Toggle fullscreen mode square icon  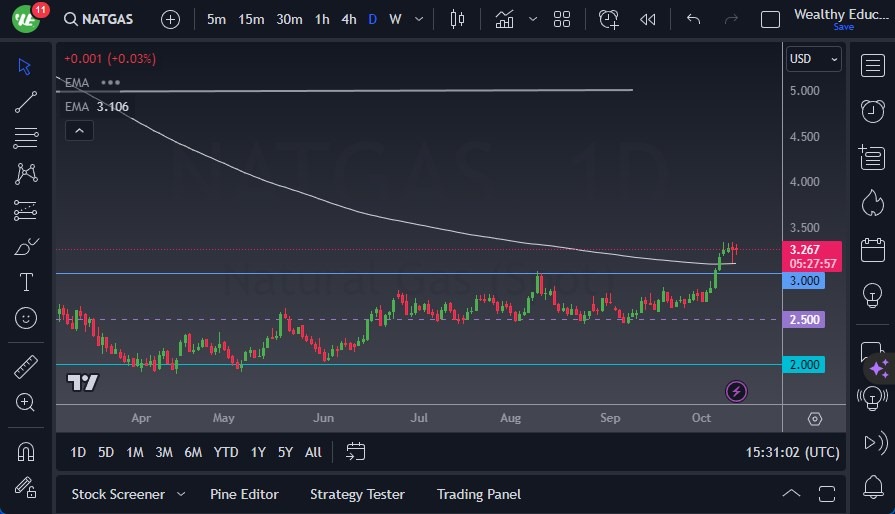(770, 19)
